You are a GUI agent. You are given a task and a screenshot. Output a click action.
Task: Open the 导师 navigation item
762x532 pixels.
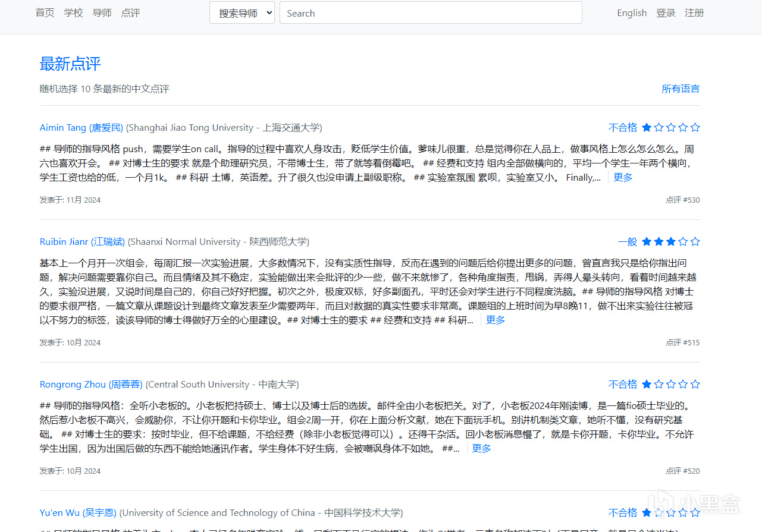pos(102,13)
